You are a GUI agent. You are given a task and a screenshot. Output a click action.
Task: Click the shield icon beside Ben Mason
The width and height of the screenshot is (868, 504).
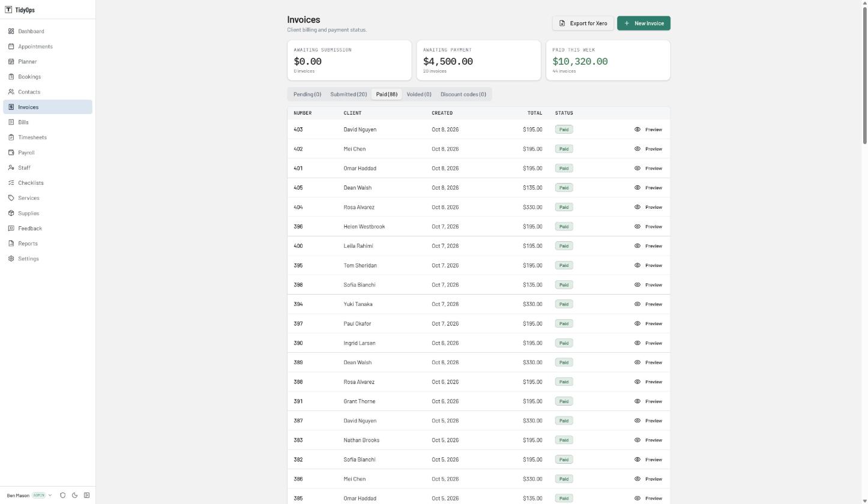62,496
